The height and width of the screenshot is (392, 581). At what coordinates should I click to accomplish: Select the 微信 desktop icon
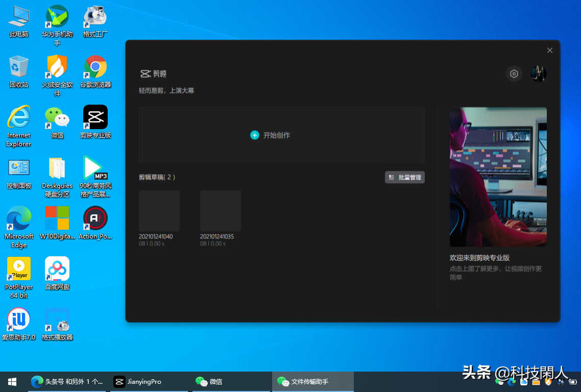pos(57,122)
